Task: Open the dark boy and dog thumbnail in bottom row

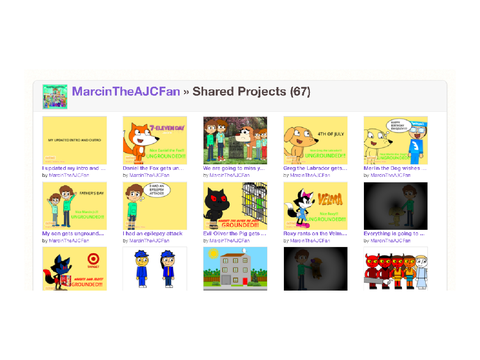Action: pyautogui.click(x=316, y=269)
